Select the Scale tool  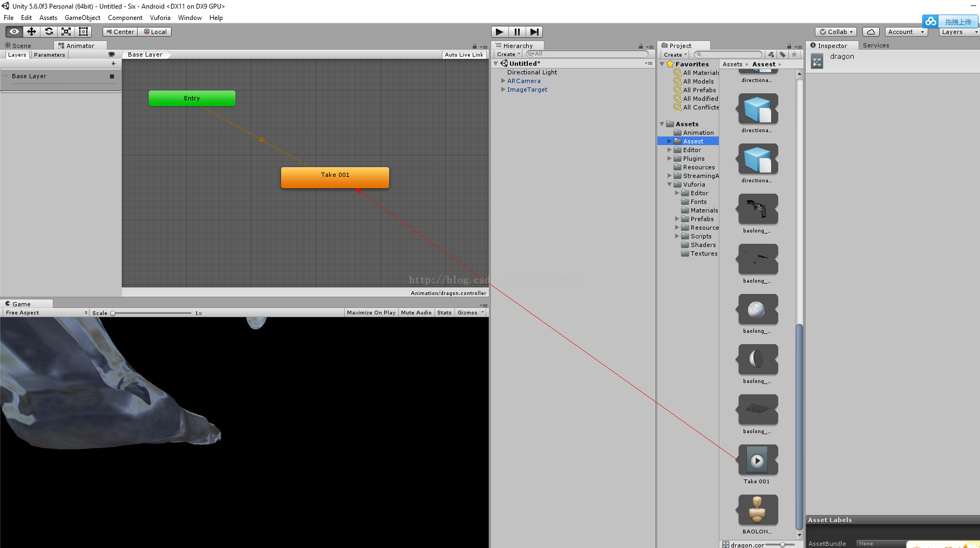66,32
